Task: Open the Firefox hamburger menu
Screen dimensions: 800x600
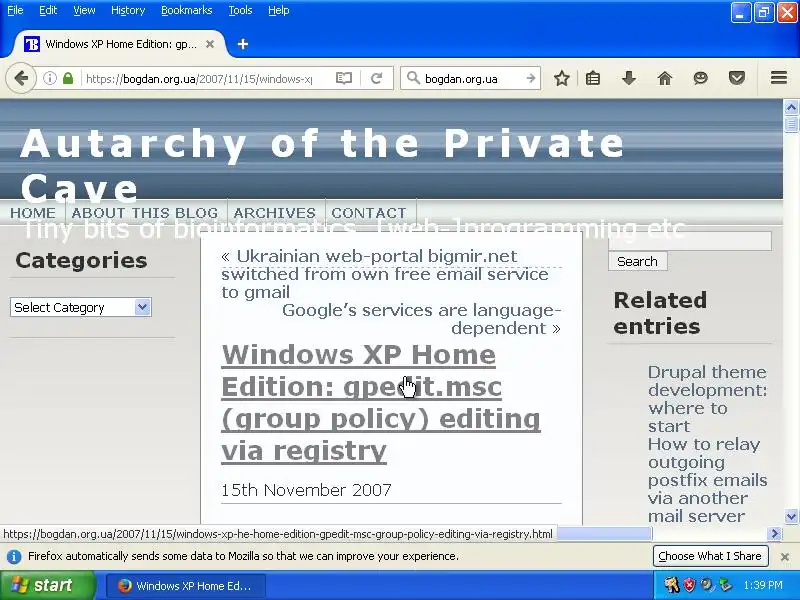Action: click(x=779, y=78)
